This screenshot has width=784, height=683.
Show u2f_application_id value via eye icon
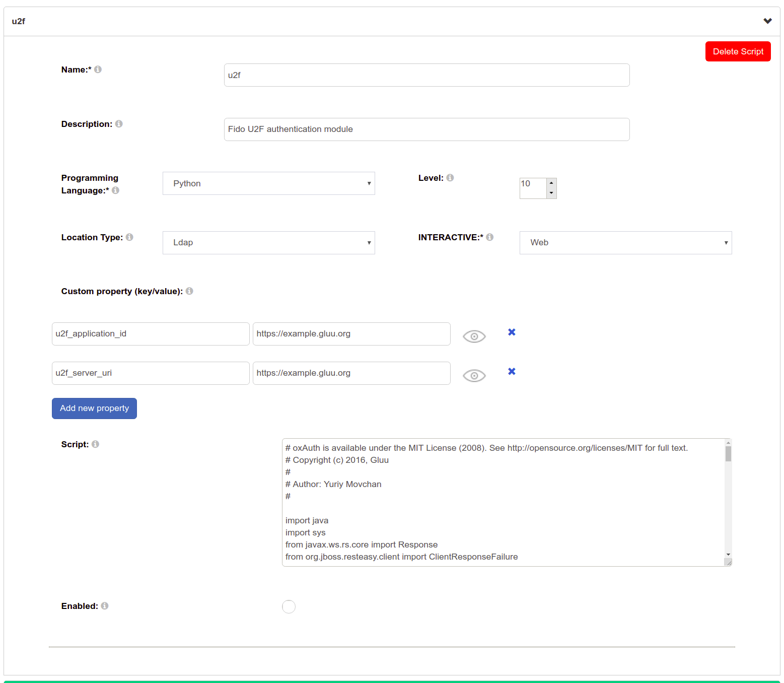[x=474, y=336]
